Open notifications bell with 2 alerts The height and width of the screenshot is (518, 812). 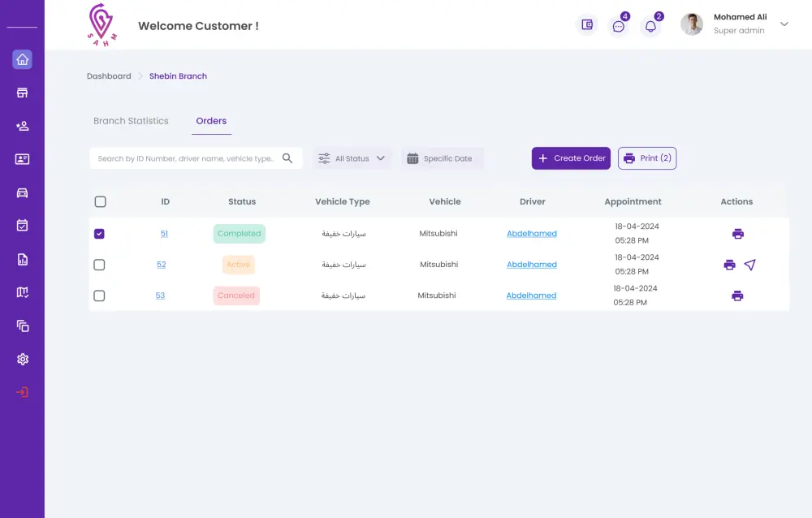pos(650,25)
